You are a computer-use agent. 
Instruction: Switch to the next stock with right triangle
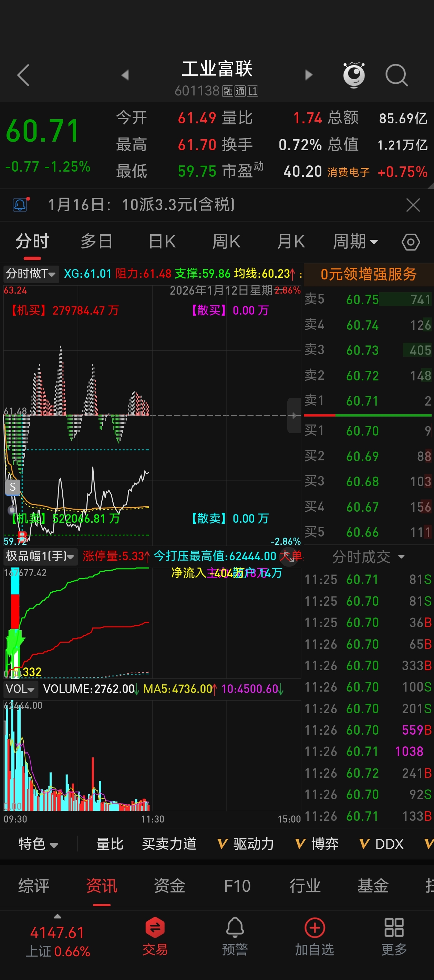point(309,75)
